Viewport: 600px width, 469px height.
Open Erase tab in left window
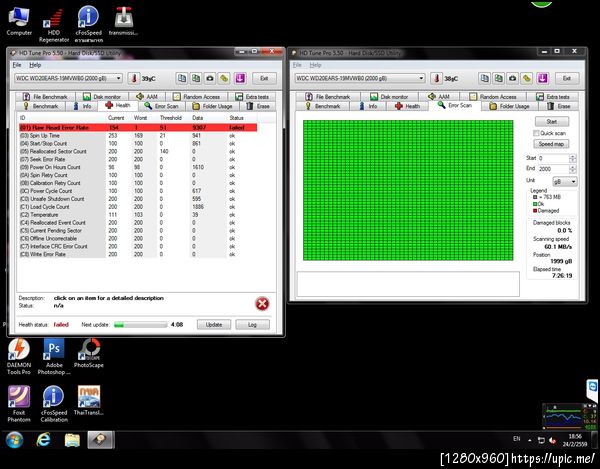click(x=258, y=106)
